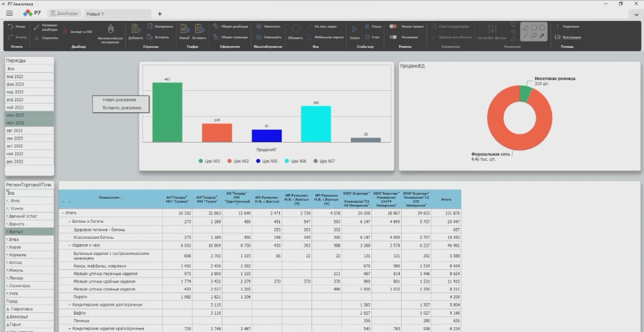This screenshot has height=332, width=644.
Task: Click the cyan bar labeled 280
Action: [316, 124]
